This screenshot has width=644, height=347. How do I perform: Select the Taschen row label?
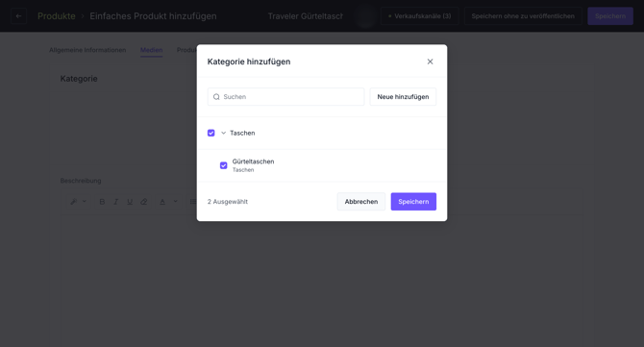tap(242, 133)
